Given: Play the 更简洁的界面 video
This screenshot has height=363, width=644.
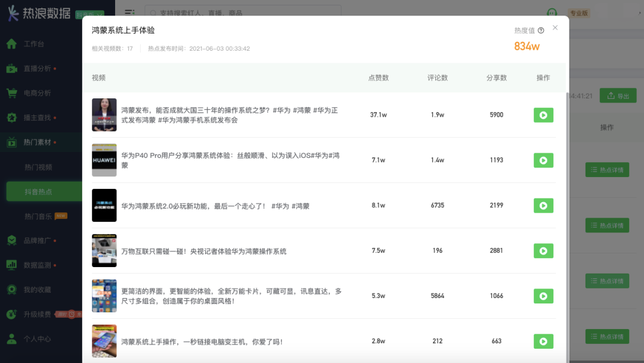Looking at the screenshot, I should [x=543, y=296].
